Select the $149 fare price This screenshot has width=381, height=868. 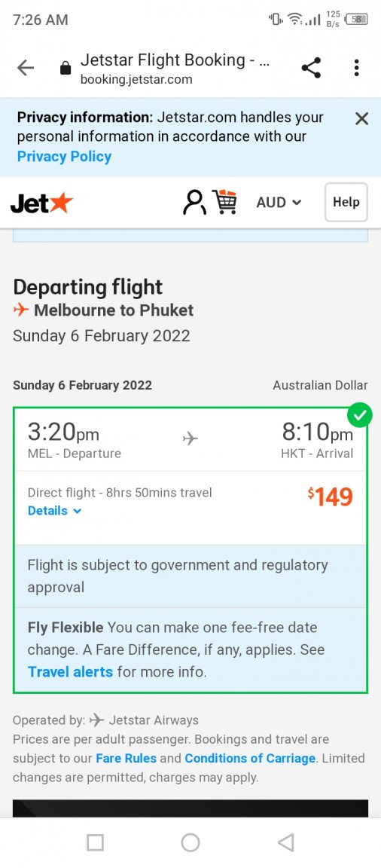click(x=330, y=497)
